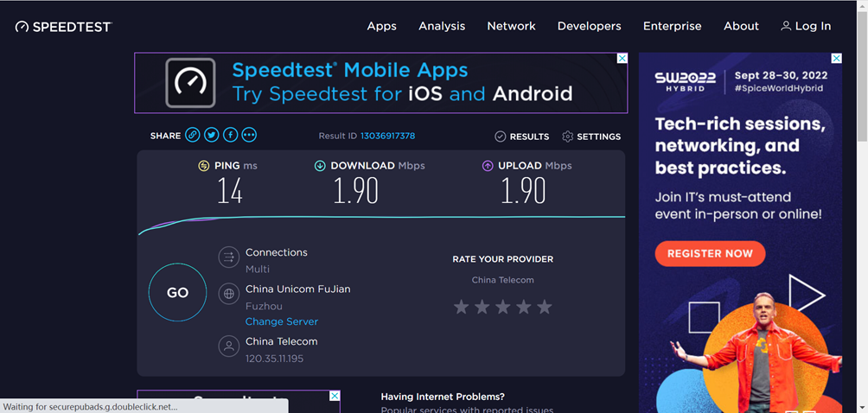Click the ISP person icon
Viewport: 868px width, 413px height.
coord(228,346)
